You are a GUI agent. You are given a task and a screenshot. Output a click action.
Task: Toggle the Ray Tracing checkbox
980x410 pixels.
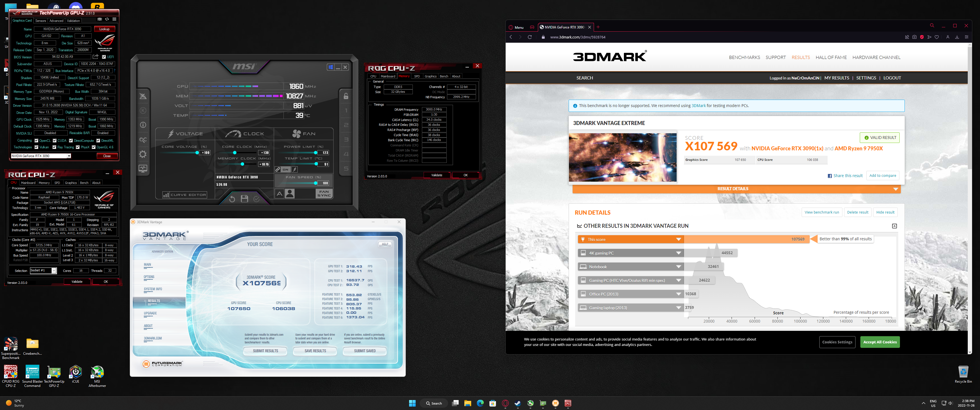coord(54,147)
